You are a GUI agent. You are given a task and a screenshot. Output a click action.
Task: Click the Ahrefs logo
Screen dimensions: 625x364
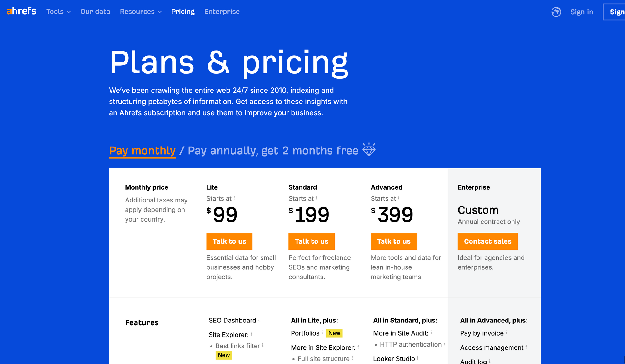coord(22,11)
